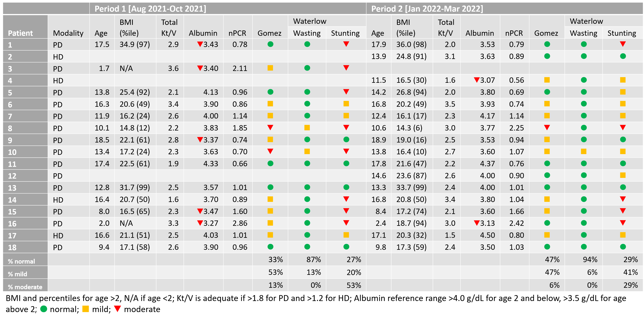644x320 pixels.
Task: Click patient number '12' row label
Action: point(12,176)
